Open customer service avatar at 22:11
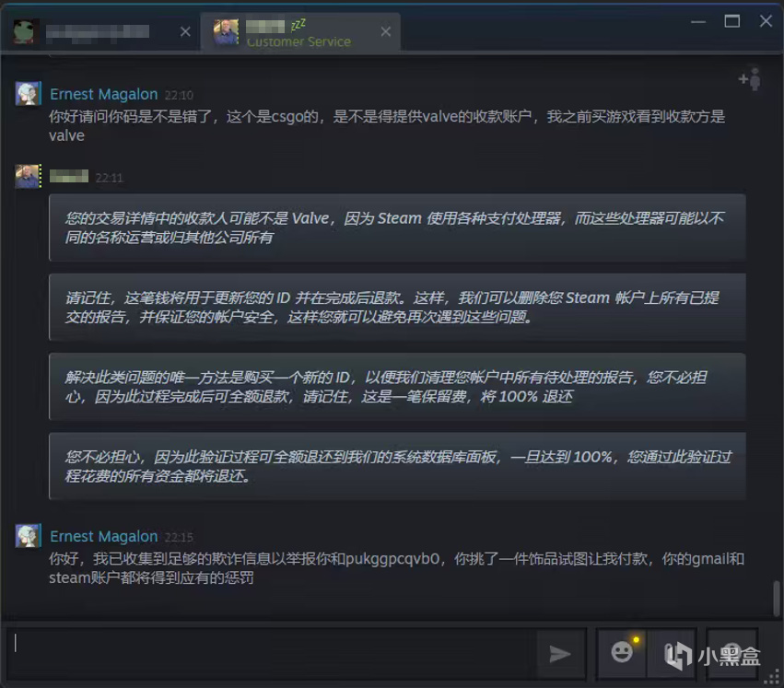784x688 pixels. click(28, 176)
